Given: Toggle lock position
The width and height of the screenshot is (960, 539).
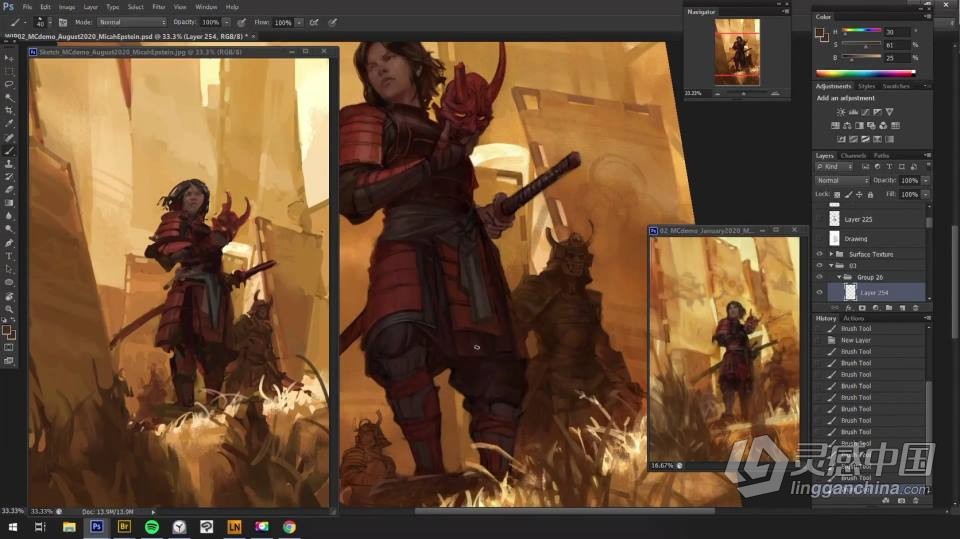Looking at the screenshot, I should coord(859,195).
